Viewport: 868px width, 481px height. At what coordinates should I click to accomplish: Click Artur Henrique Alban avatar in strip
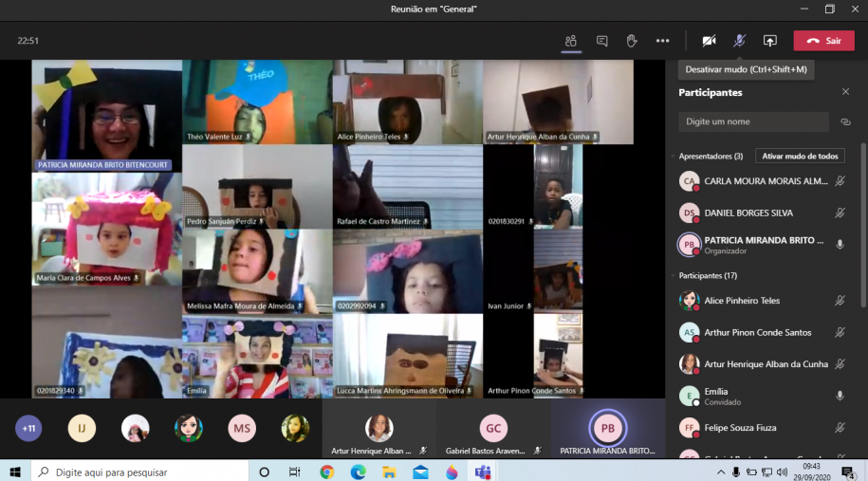tap(379, 428)
